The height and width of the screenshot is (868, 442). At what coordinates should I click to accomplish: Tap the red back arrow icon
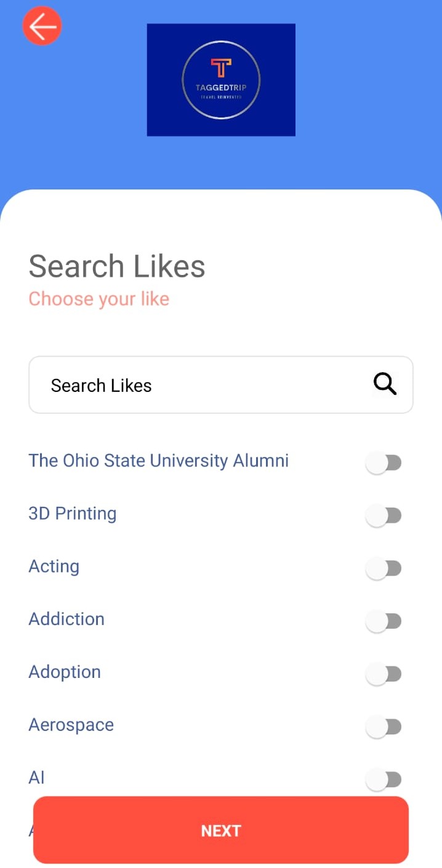point(42,26)
